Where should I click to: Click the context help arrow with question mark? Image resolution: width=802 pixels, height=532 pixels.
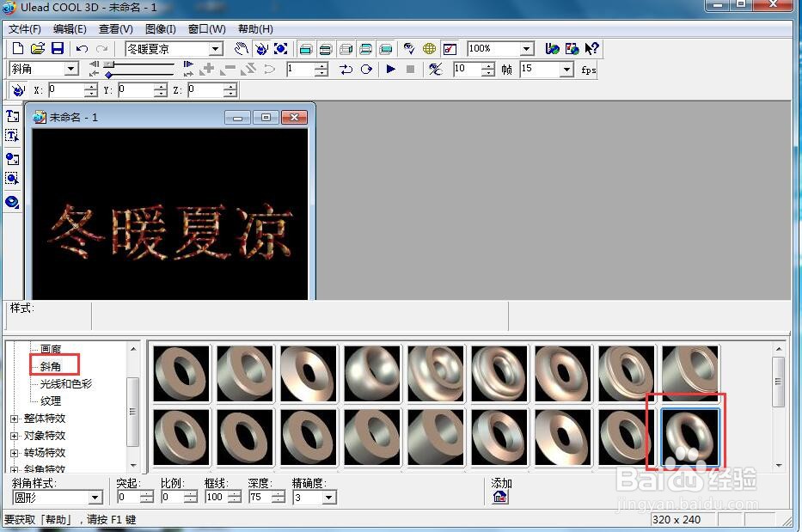[x=591, y=49]
